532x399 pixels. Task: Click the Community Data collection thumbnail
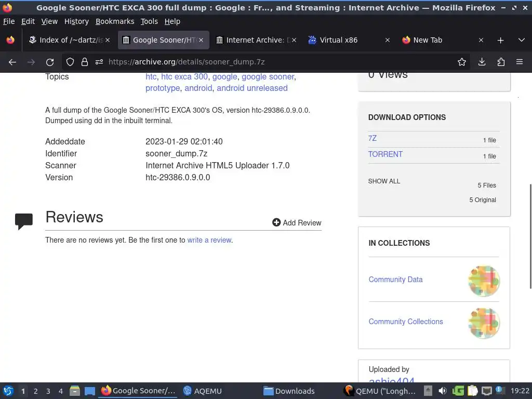(x=484, y=281)
